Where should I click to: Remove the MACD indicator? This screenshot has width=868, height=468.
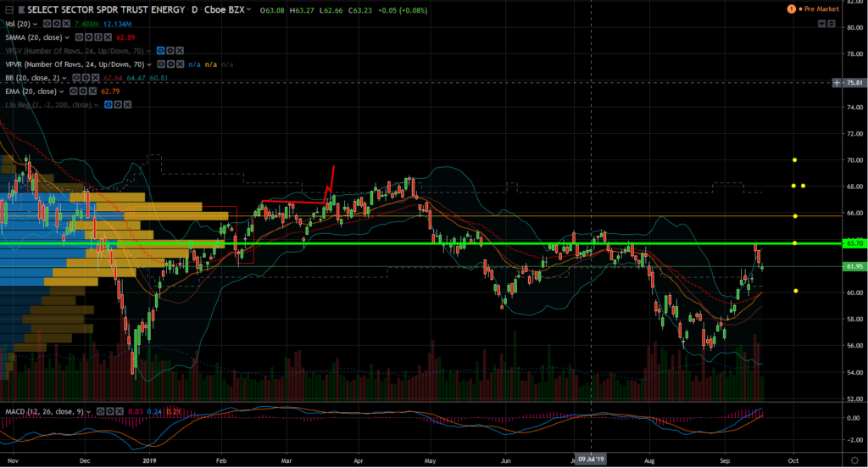pyautogui.click(x=120, y=411)
